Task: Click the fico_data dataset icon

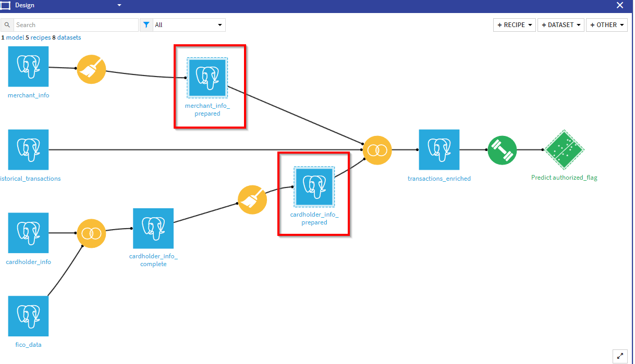Action: click(x=28, y=316)
